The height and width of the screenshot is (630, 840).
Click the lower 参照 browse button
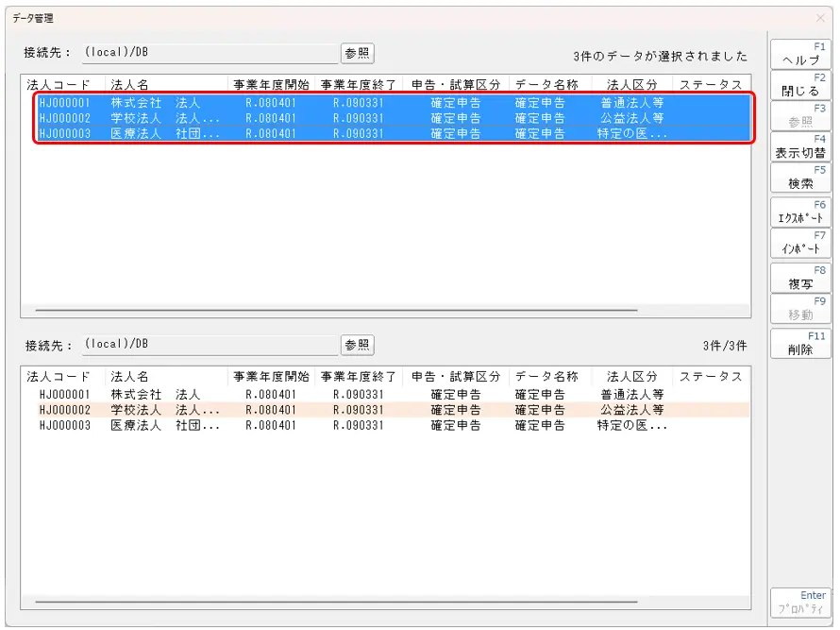click(358, 345)
